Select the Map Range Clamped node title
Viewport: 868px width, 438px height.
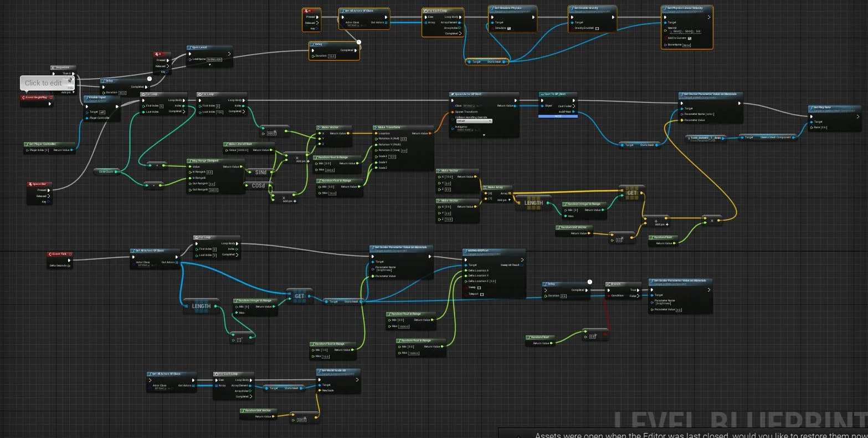click(206, 161)
